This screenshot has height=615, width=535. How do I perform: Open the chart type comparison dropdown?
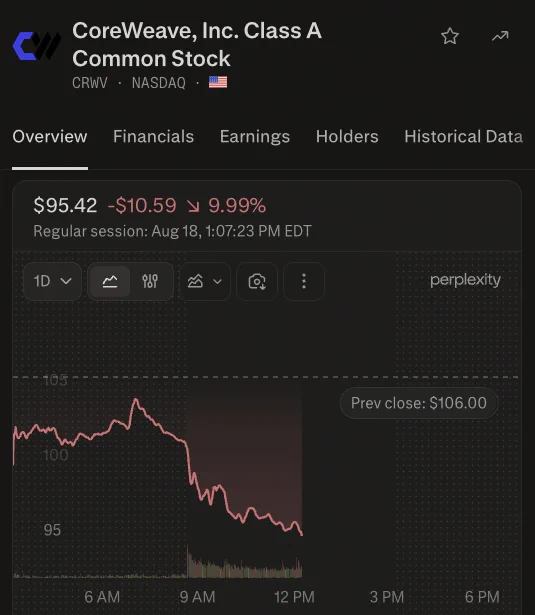tap(205, 281)
